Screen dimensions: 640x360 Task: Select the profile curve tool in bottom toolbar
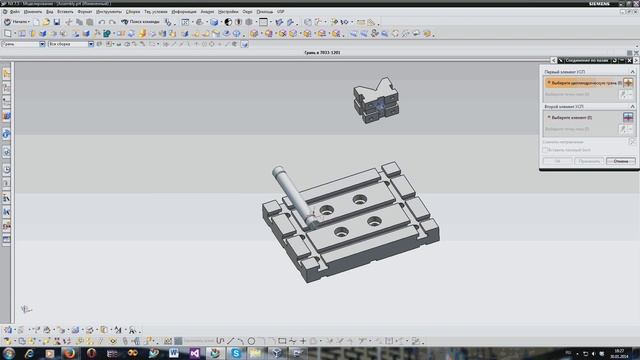click(x=220, y=341)
